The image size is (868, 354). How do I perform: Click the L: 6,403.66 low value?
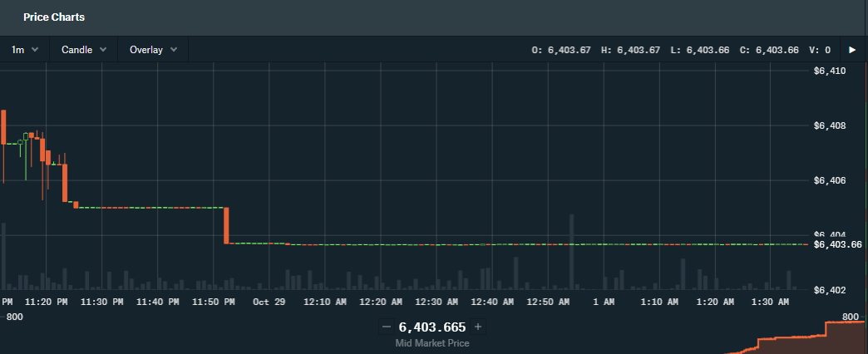pos(700,50)
